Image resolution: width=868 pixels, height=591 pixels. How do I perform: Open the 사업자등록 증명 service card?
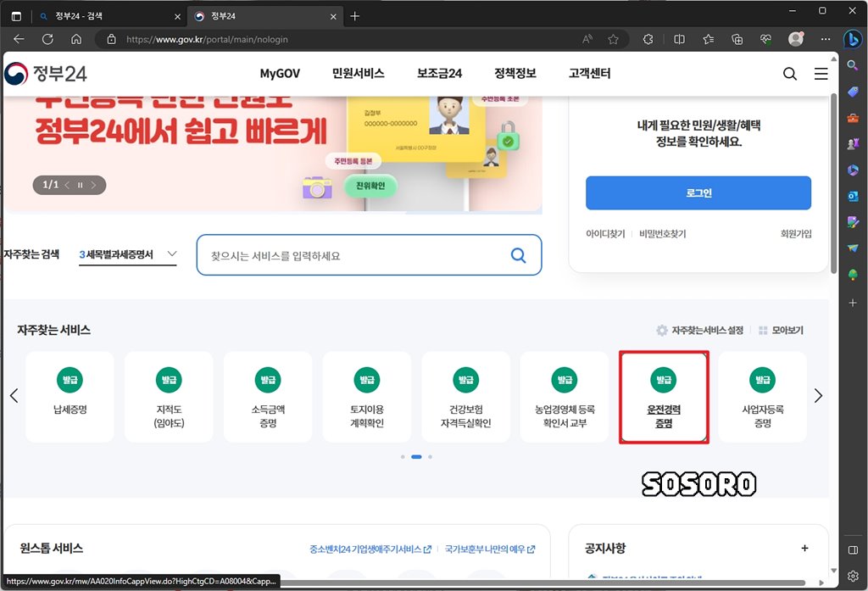click(x=763, y=397)
